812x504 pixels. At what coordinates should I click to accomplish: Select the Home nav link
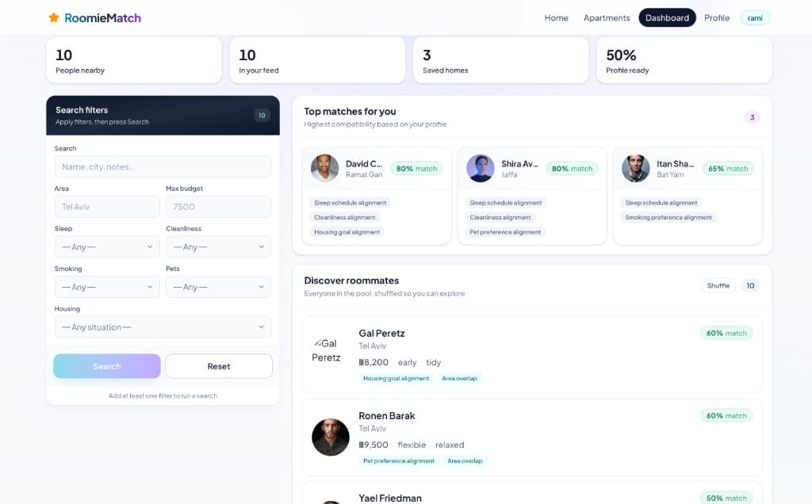[556, 17]
